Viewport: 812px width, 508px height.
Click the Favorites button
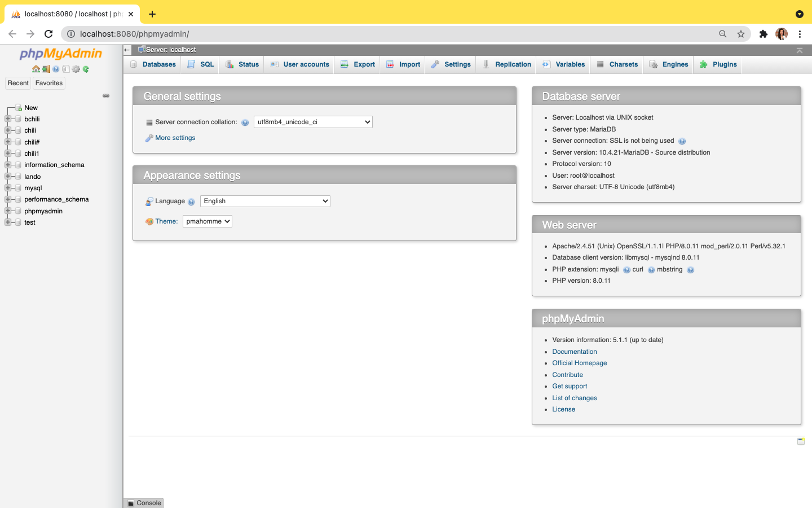(x=49, y=83)
